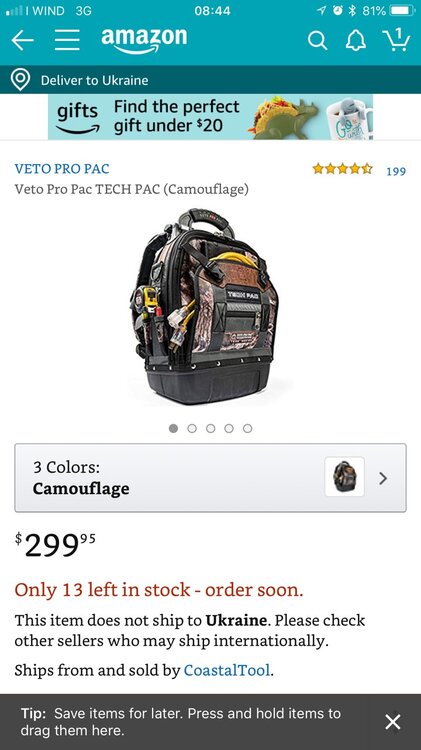The height and width of the screenshot is (750, 421).
Task: Expand the 3 Colors selector chevron
Action: pos(383,478)
